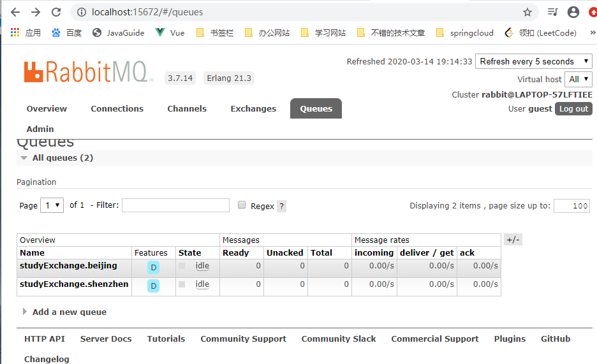The width and height of the screenshot is (597, 364).
Task: Sort queues by the Ready column header
Action: 236,253
